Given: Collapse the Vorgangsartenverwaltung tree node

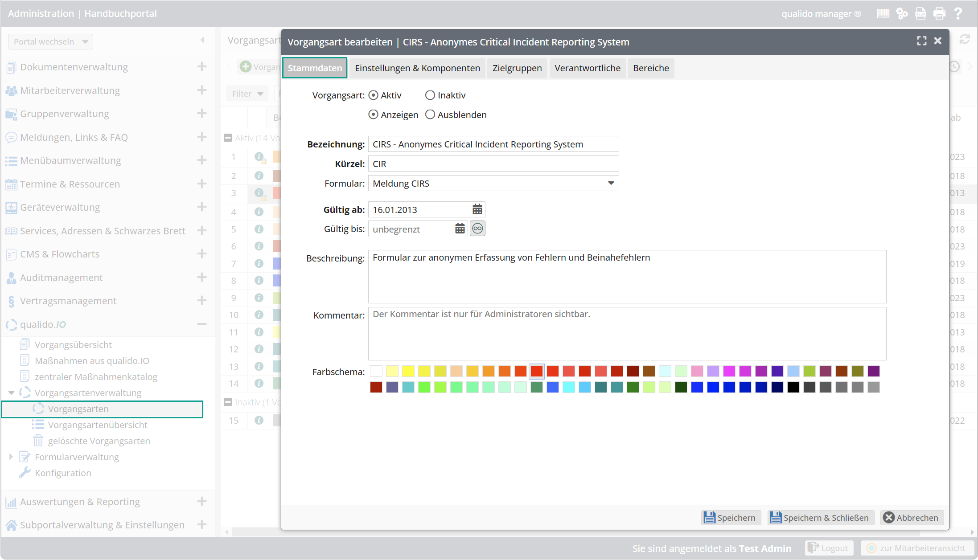Looking at the screenshot, I should click(x=11, y=392).
